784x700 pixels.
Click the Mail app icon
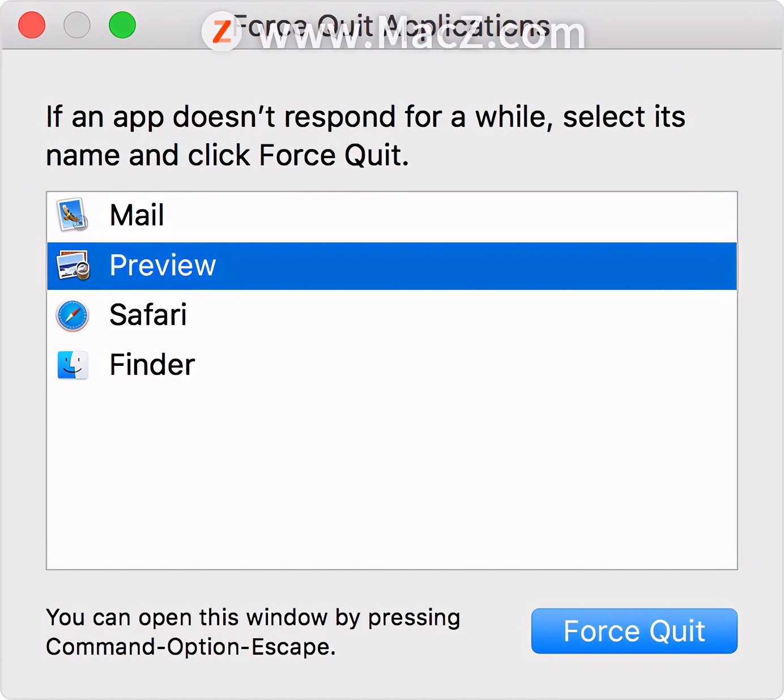pos(73,215)
